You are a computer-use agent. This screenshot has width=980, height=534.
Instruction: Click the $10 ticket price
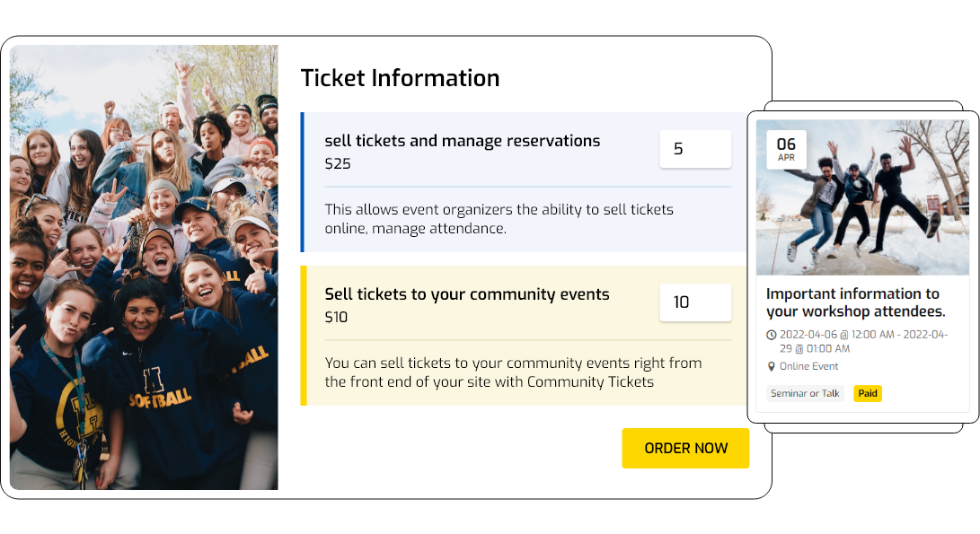coord(336,317)
